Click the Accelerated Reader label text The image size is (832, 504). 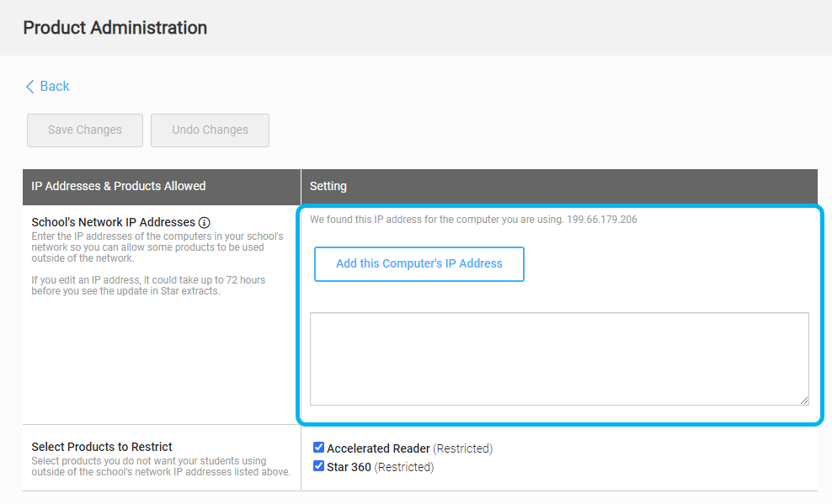pyautogui.click(x=378, y=448)
